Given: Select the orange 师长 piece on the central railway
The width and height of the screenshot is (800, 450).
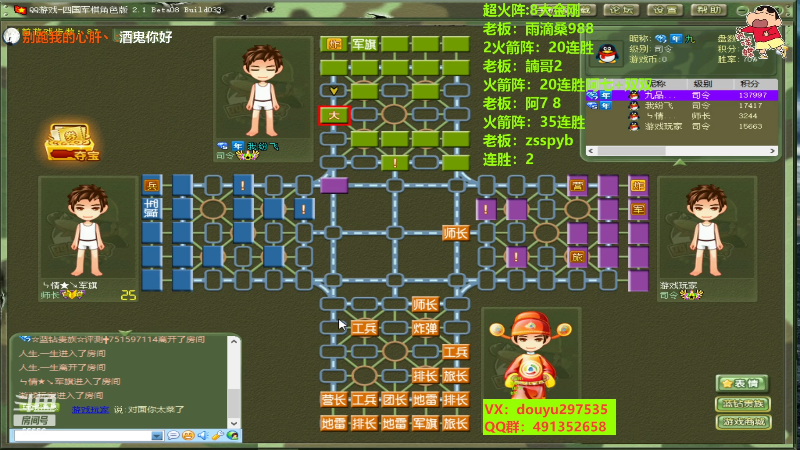Looking at the screenshot, I should [455, 233].
